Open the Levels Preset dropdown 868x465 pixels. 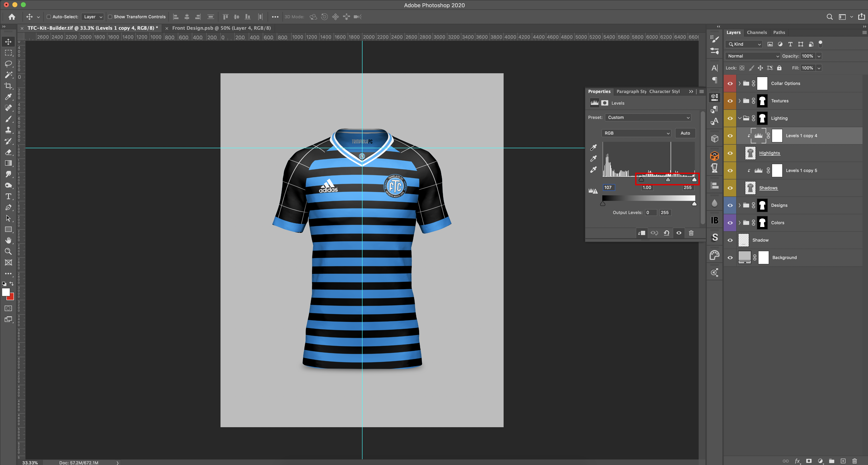point(648,117)
